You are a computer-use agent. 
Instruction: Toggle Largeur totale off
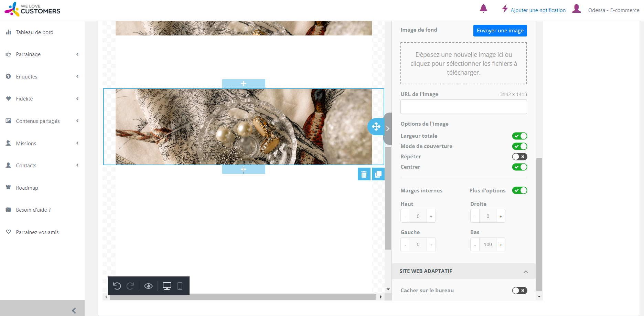tap(519, 136)
